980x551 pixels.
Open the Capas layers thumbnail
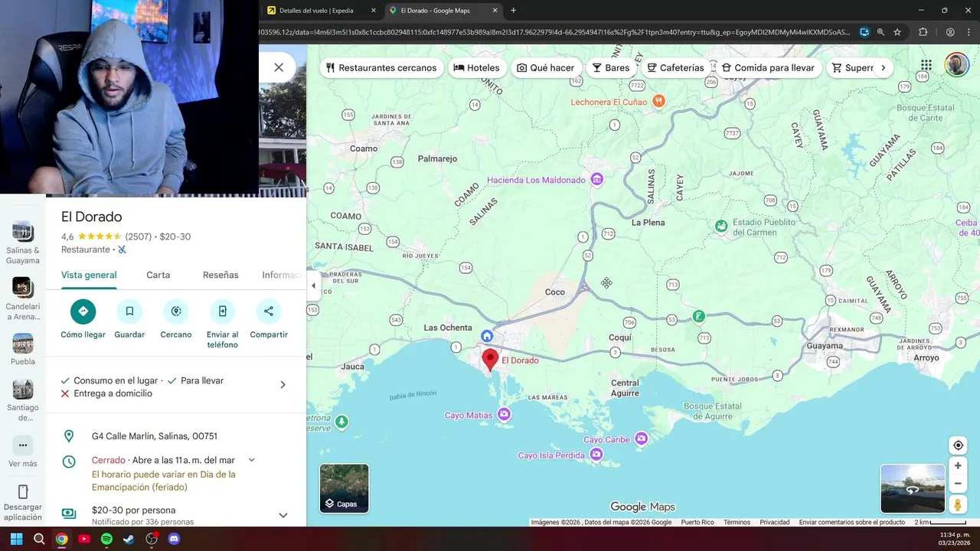(x=345, y=488)
